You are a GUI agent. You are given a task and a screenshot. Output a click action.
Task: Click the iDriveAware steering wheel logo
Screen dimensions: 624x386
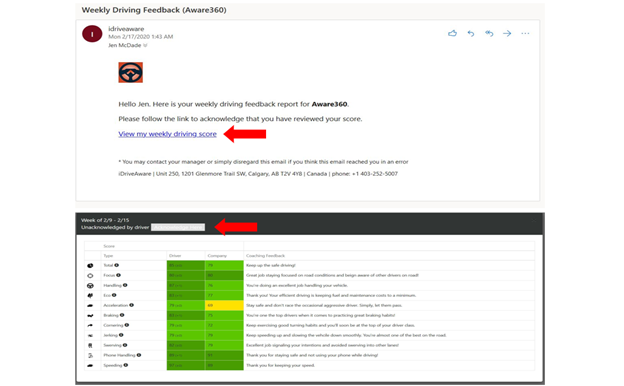tap(131, 72)
